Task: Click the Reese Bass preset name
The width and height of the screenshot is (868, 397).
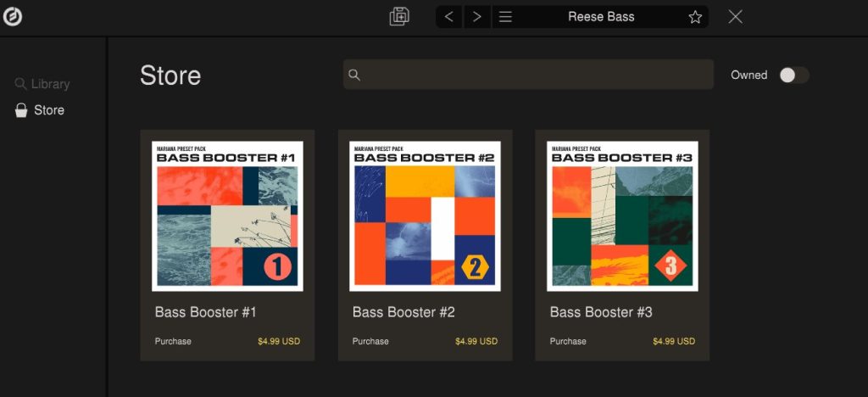Action: pos(601,17)
